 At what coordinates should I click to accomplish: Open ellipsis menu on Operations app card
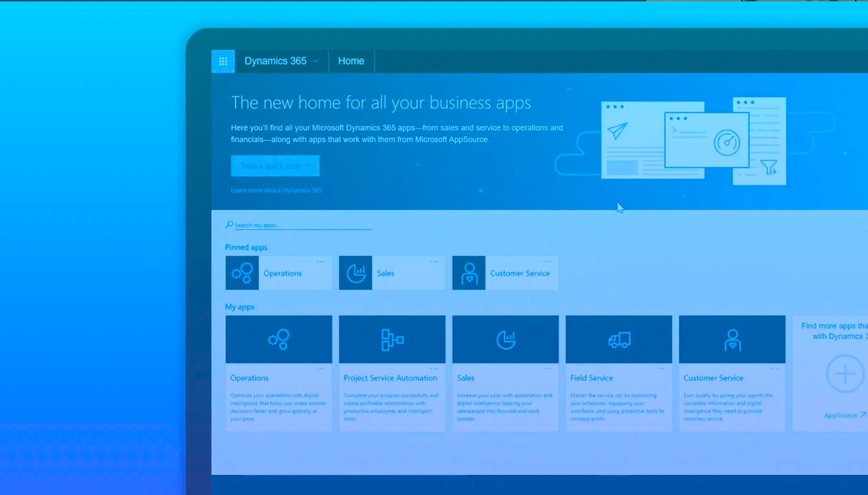tap(321, 369)
